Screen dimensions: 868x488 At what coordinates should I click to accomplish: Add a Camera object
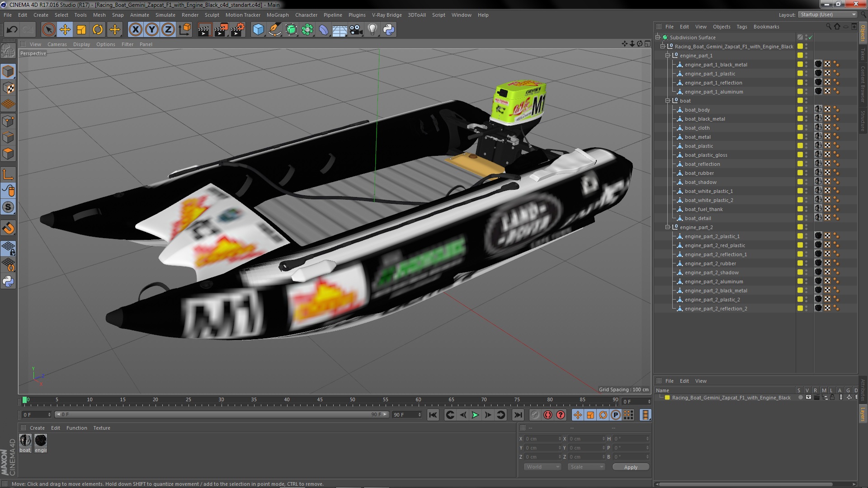pos(356,30)
